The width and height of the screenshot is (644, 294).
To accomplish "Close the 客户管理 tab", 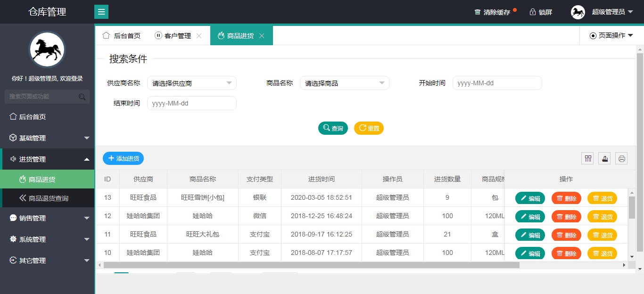I will [x=199, y=36].
